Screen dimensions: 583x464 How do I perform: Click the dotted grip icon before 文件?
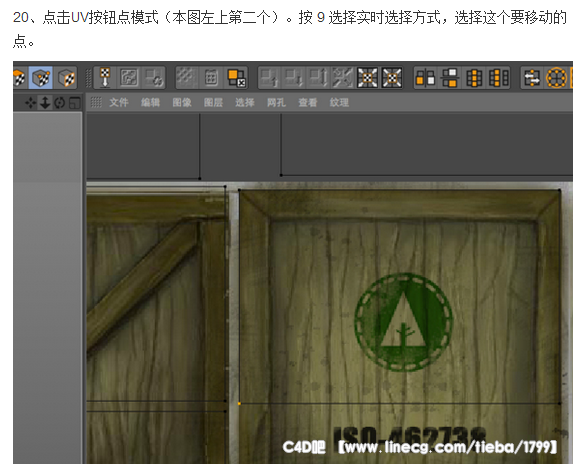[96, 102]
